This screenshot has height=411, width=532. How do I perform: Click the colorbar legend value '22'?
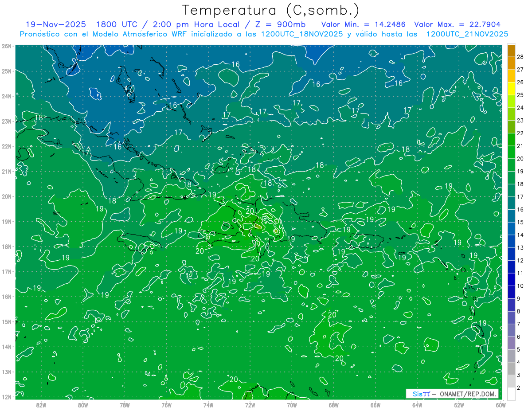pos(520,133)
